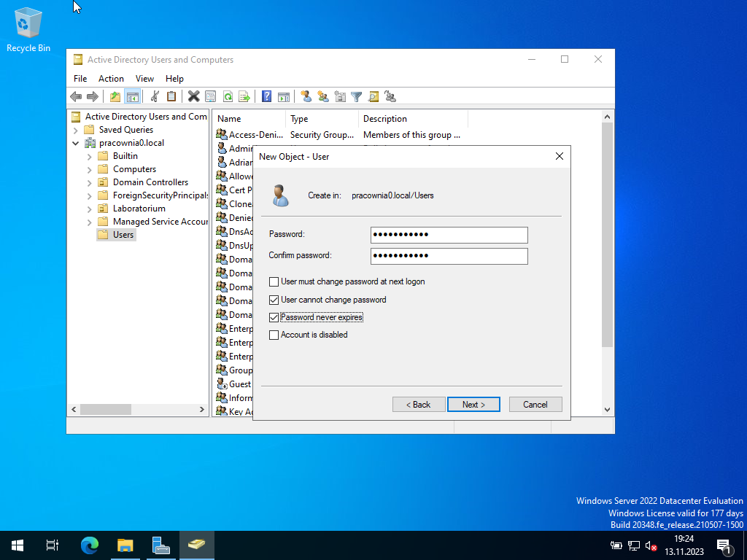Expand the Laboratorium organizational unit
The height and width of the screenshot is (560, 747).
90,209
